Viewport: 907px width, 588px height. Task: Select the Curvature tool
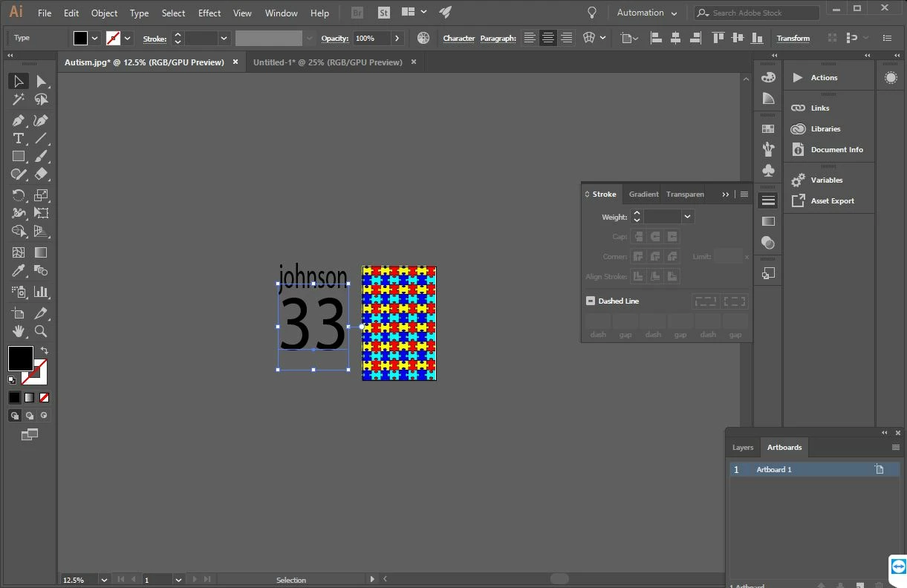click(42, 120)
